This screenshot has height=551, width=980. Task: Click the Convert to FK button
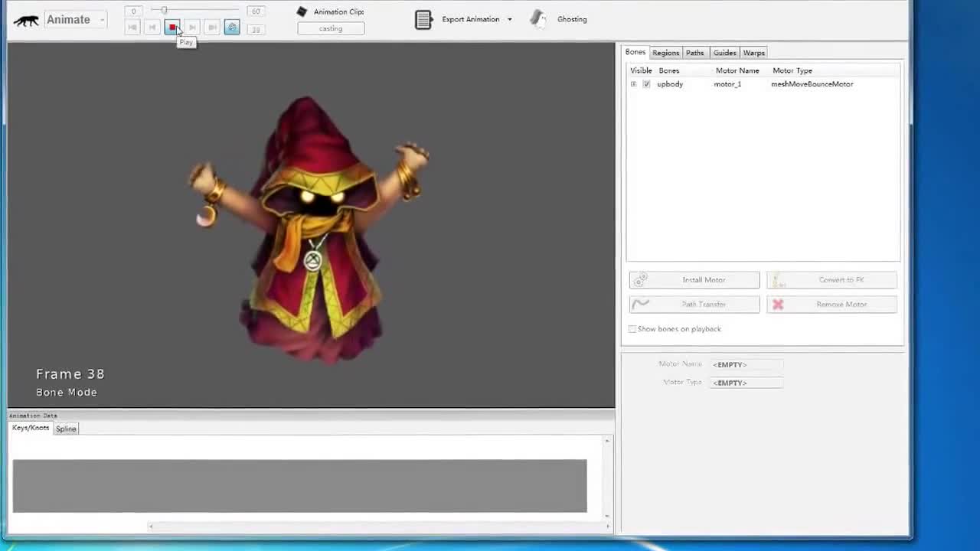(x=831, y=280)
